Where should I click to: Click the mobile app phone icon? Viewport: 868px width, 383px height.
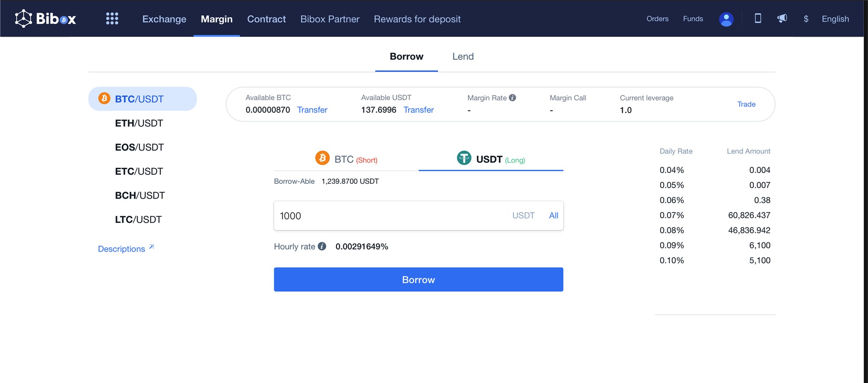(x=758, y=18)
